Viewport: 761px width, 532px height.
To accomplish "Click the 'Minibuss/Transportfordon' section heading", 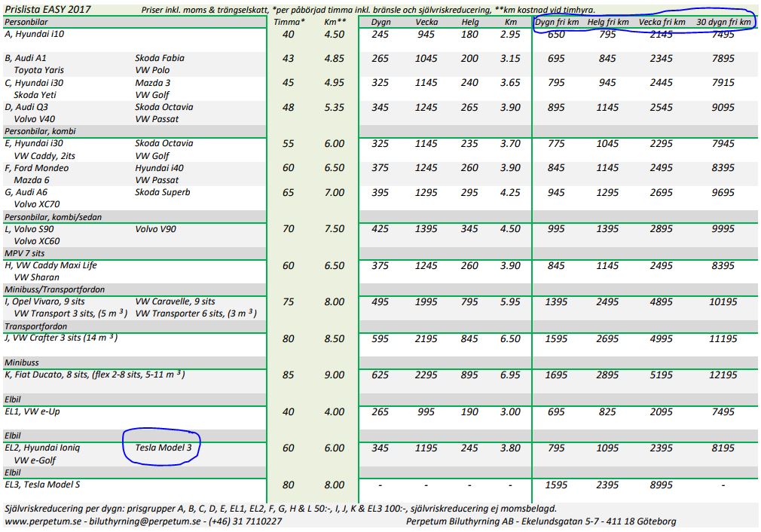I will pyautogui.click(x=54, y=289).
